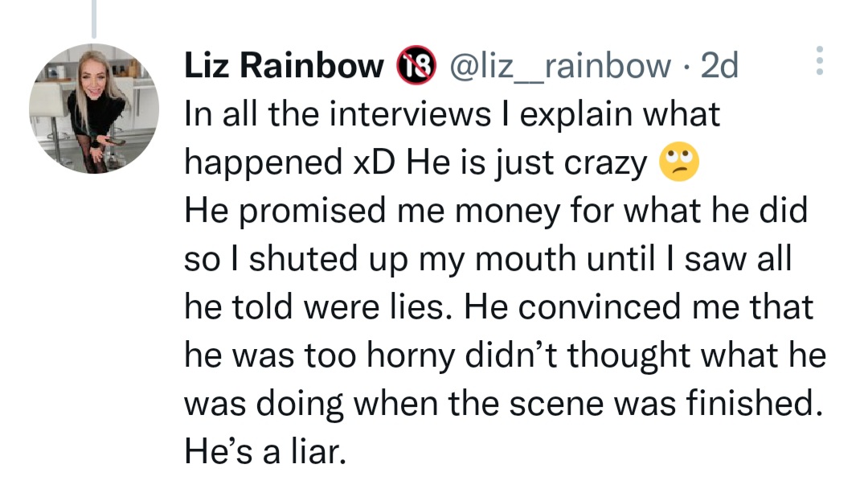Click the thread connector line above the avatar
Viewport: 868px width, 501px height.
[x=94, y=18]
